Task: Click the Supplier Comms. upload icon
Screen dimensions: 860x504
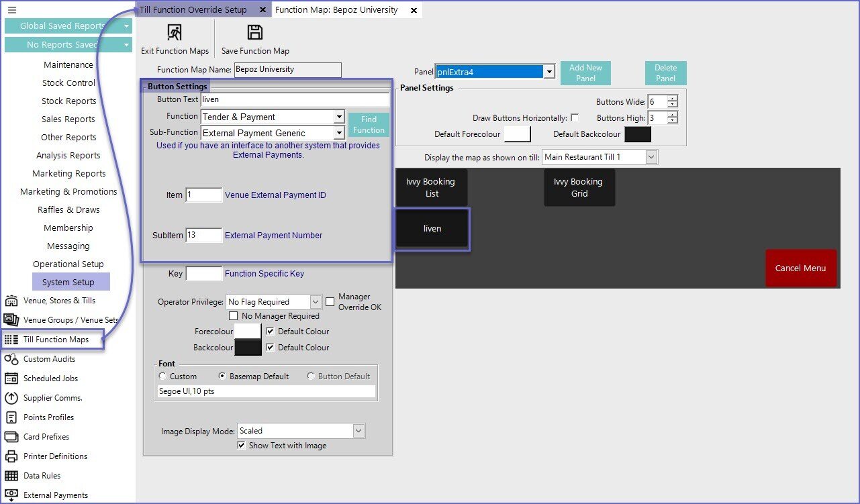Action: point(11,398)
